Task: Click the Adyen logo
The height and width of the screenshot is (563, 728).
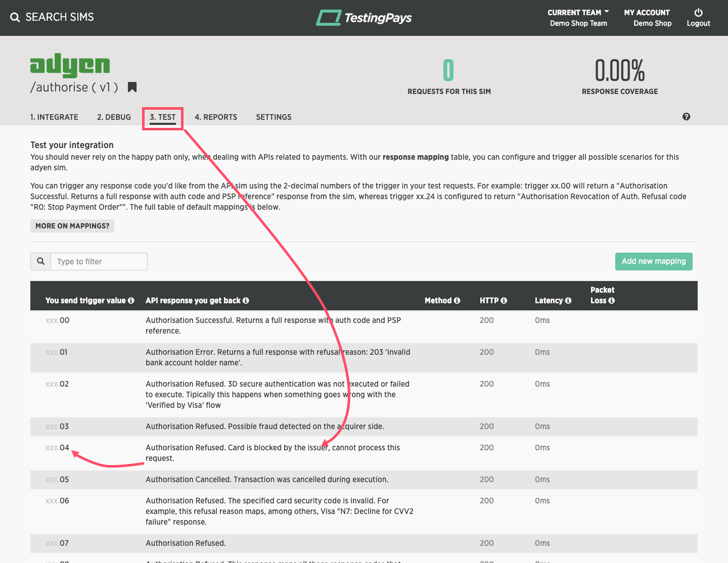Action: [70, 65]
